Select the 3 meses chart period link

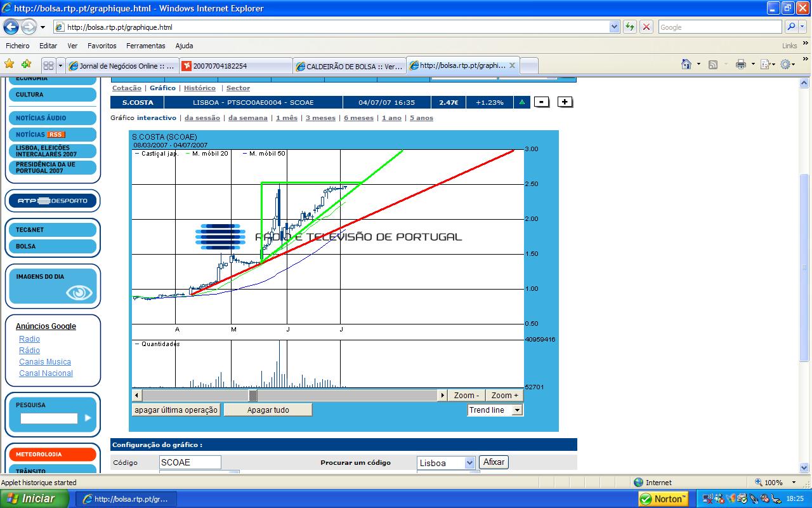pos(320,118)
